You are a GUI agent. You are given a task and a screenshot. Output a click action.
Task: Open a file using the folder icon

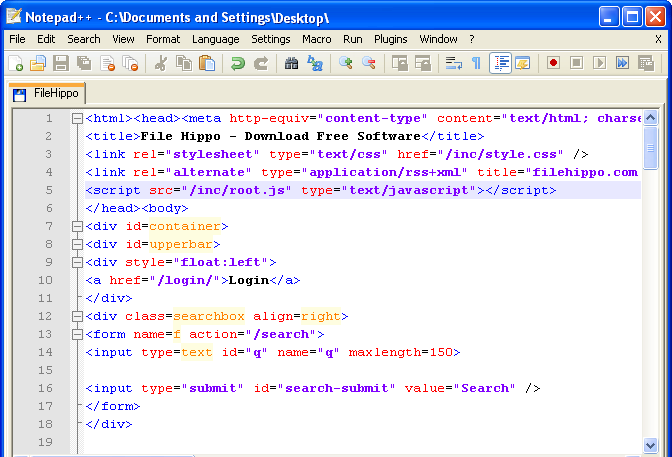tap(38, 63)
